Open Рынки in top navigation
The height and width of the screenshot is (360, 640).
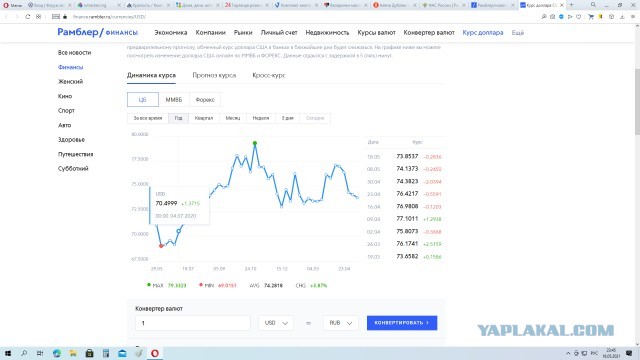[243, 33]
